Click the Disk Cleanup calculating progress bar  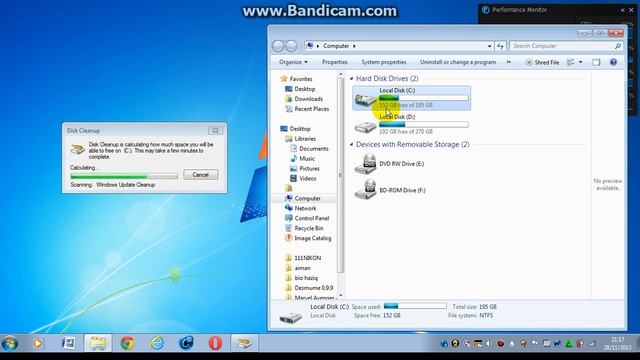tap(124, 176)
